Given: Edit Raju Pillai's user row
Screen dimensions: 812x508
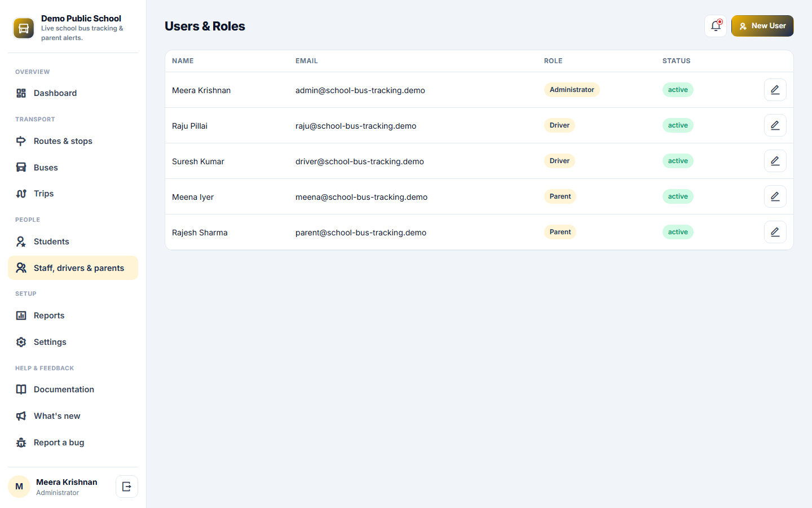Looking at the screenshot, I should point(775,125).
